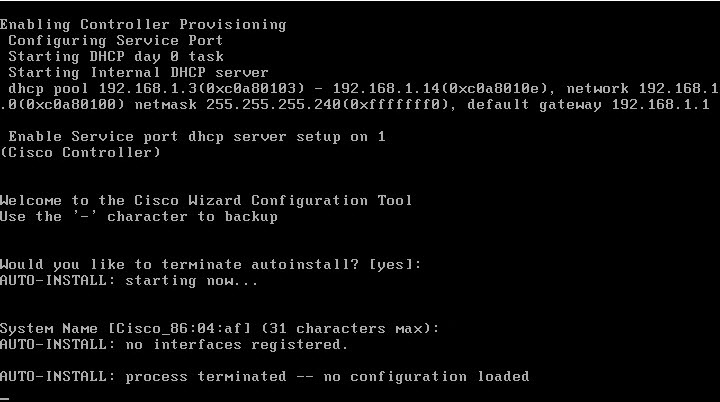This screenshot has height=402, width=720.
Task: Click the 'Enabling Controller Provisioning' line
Action: (143, 24)
